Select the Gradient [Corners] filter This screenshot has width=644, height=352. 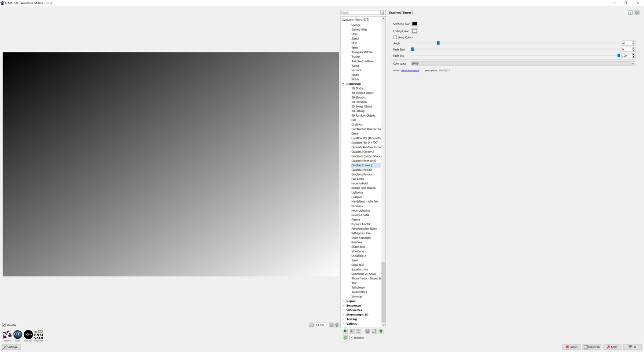(x=362, y=152)
